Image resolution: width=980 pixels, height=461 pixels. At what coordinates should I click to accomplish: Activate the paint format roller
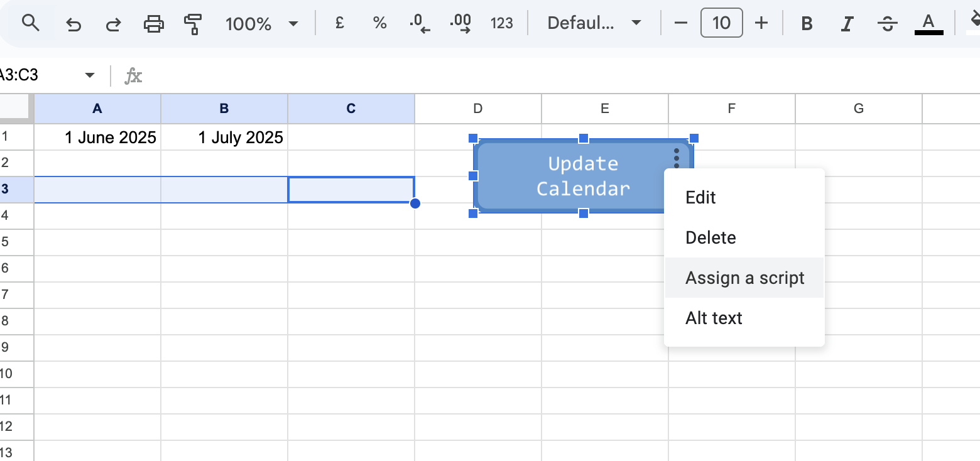tap(193, 24)
